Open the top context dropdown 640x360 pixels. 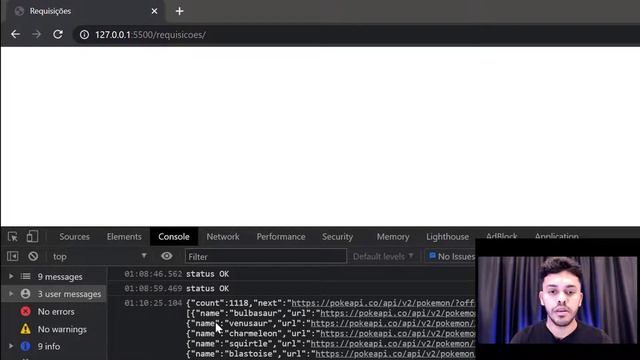pyautogui.click(x=100, y=256)
